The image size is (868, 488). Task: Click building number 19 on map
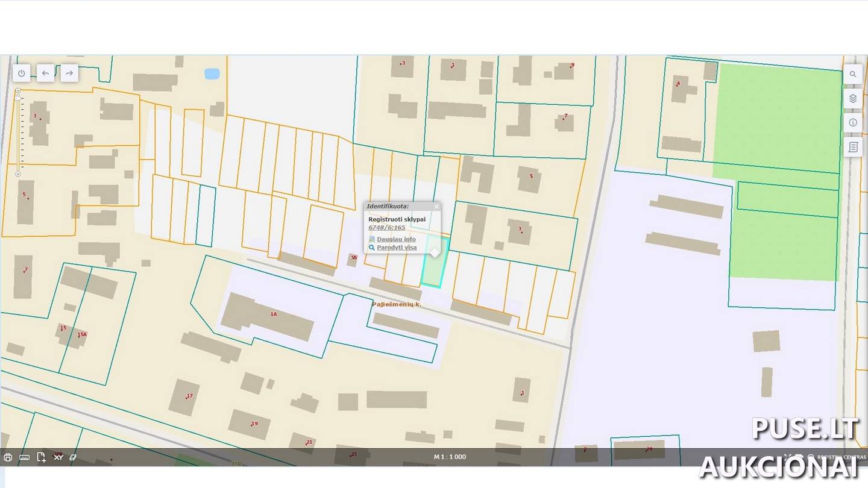(250, 425)
